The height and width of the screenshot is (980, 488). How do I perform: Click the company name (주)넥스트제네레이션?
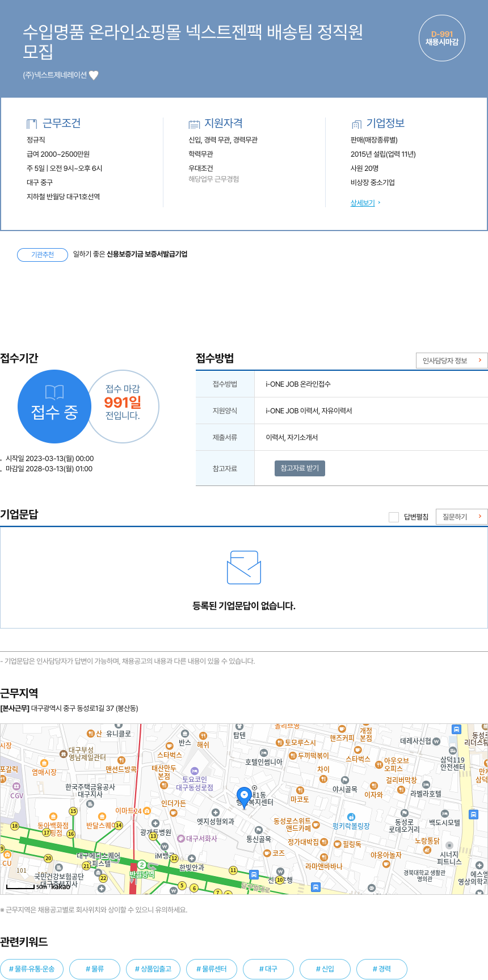click(x=55, y=75)
